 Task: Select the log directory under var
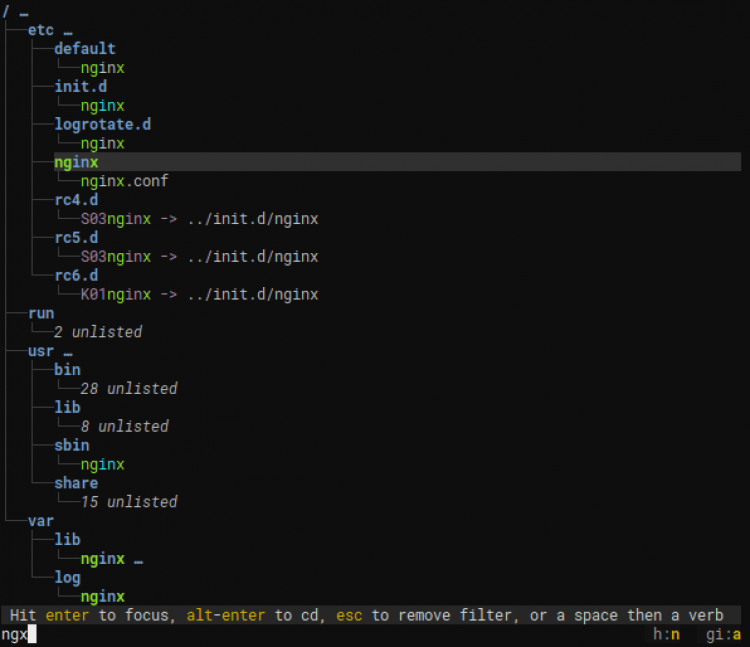click(x=67, y=578)
